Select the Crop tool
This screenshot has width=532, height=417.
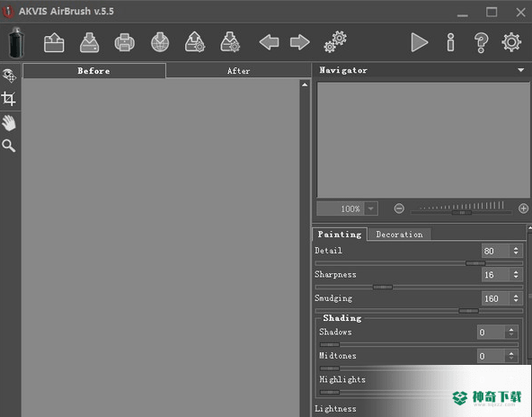(9, 99)
